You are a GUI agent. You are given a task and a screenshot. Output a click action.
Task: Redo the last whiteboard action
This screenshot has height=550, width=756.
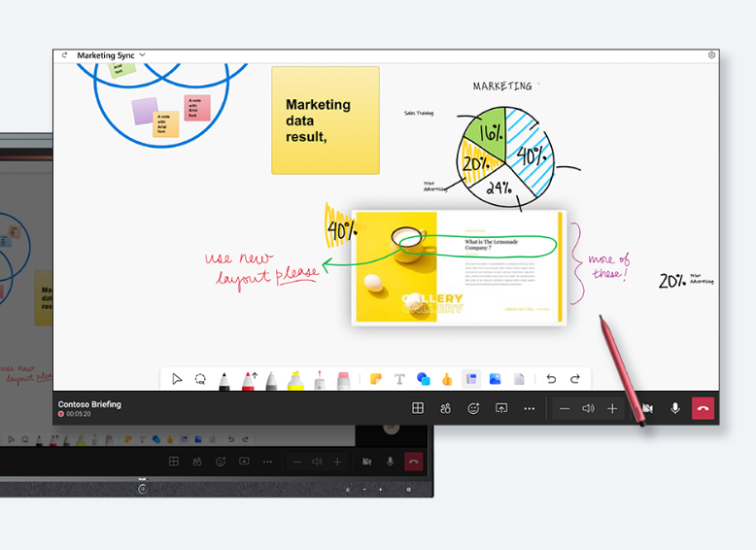point(574,379)
